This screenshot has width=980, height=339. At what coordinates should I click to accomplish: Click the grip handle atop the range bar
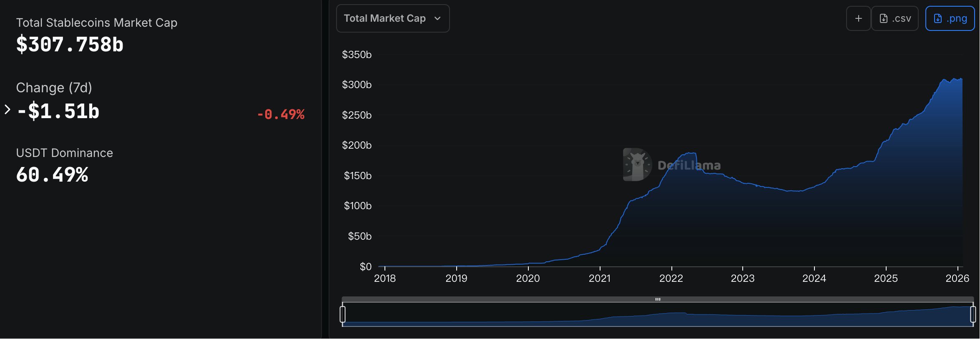(658, 299)
